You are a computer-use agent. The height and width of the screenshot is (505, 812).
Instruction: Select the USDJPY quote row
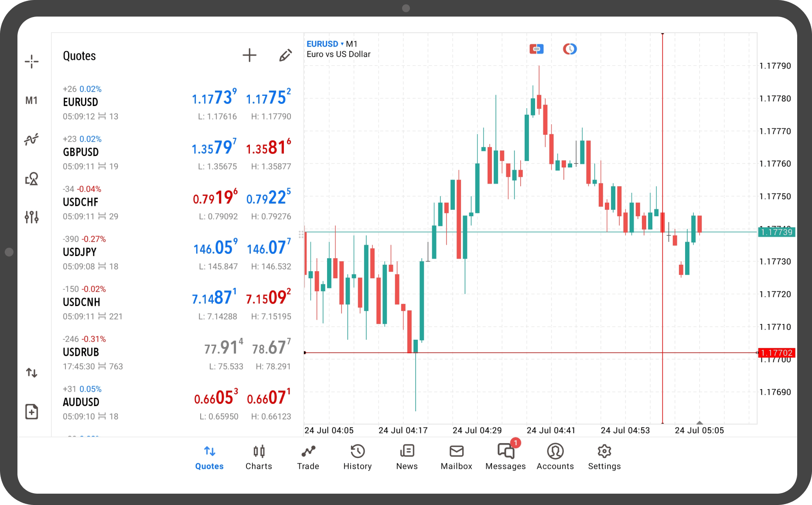pos(177,253)
